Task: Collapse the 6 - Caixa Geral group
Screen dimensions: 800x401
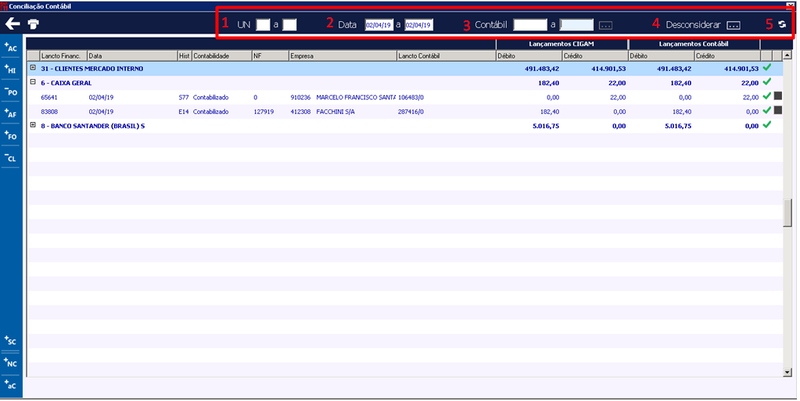Action: pyautogui.click(x=33, y=82)
